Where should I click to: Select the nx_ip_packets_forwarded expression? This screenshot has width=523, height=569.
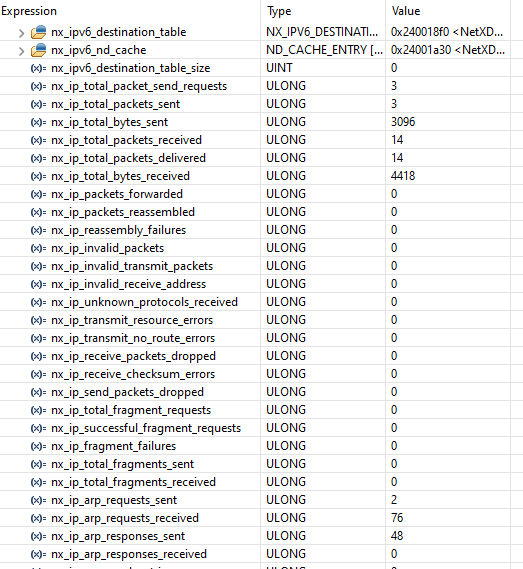point(117,194)
